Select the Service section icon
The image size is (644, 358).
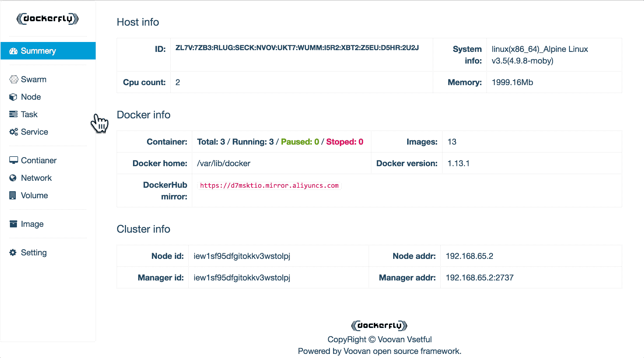14,131
